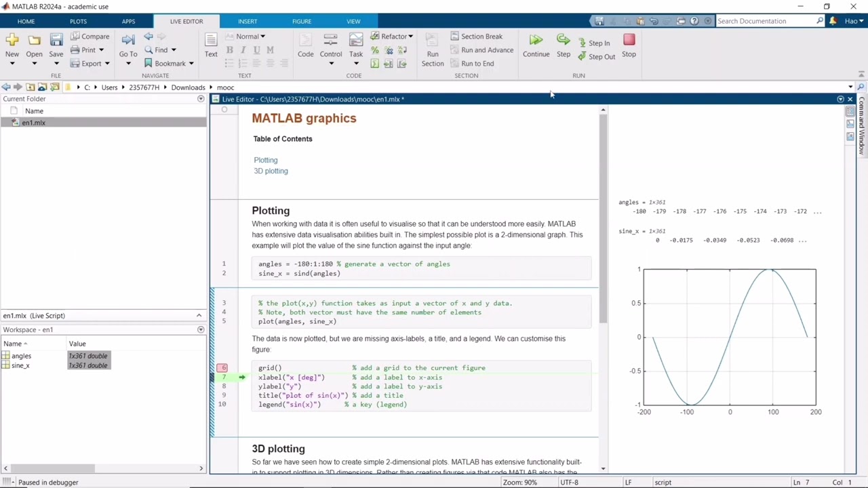Image resolution: width=868 pixels, height=488 pixels.
Task: Click the quick access undo icon
Action: (x=654, y=21)
